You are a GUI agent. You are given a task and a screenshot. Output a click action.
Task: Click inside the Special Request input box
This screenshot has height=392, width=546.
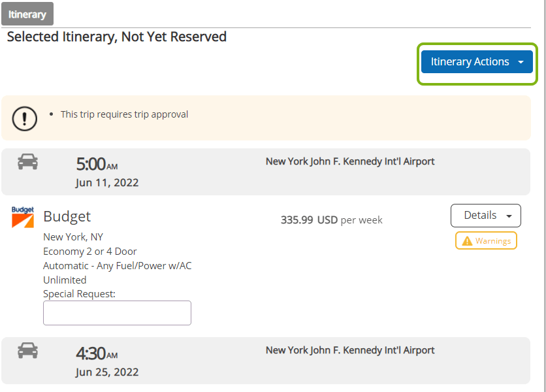coord(117,312)
